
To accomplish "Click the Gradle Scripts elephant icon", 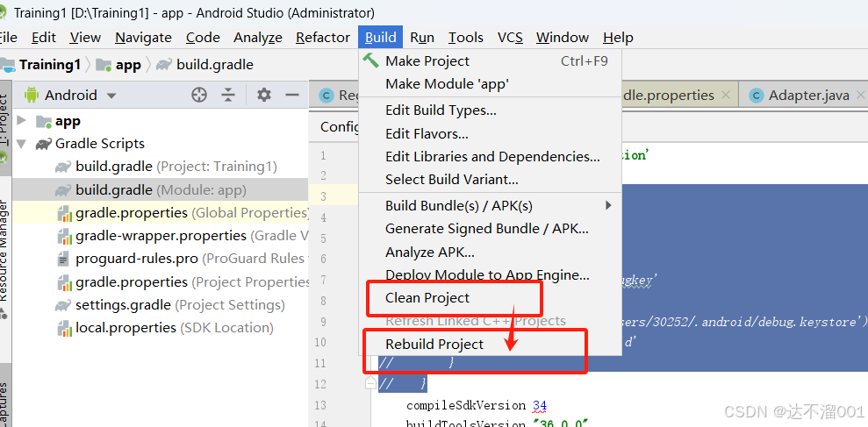I will (43, 144).
